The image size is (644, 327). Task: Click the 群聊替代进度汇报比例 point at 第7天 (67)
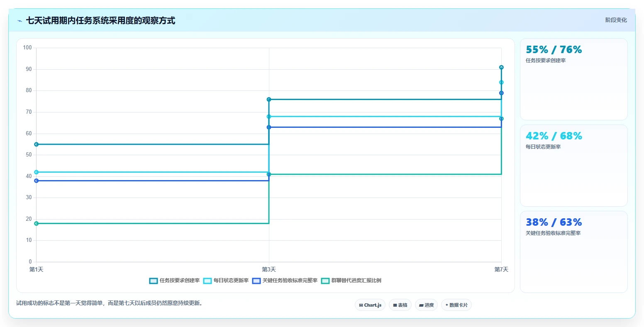click(501, 119)
